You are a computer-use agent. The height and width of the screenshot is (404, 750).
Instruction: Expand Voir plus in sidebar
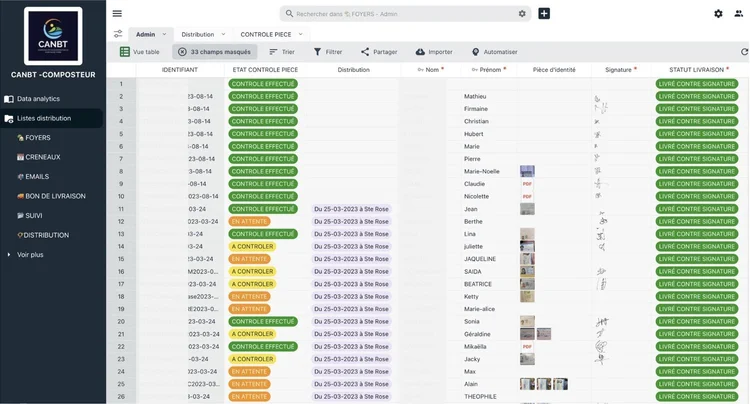point(30,255)
